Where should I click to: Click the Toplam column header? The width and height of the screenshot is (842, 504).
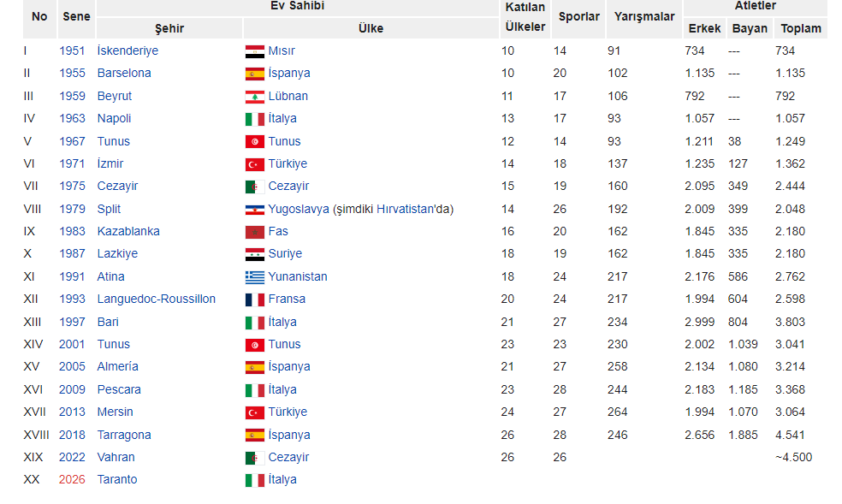coord(801,28)
